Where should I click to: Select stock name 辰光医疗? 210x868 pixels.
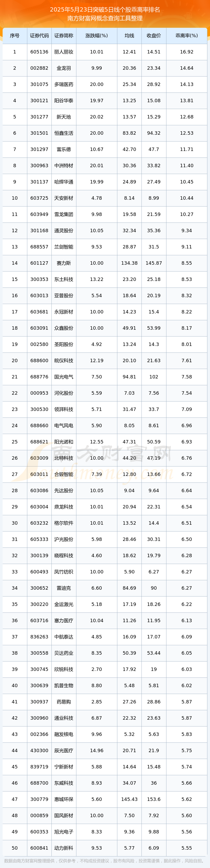64,751
